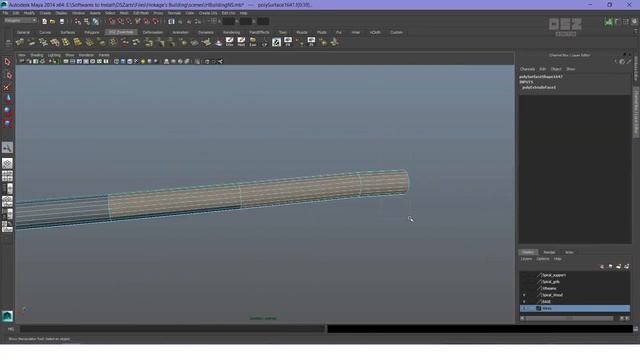Viewport: 640px width, 360px height.
Task: Open the Channels menu in Channel Box
Action: (x=527, y=69)
